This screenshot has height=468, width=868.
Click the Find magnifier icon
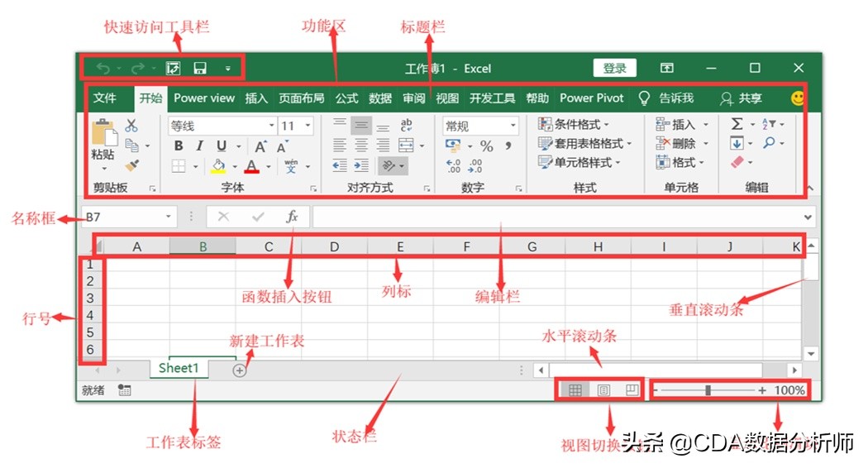(x=769, y=143)
